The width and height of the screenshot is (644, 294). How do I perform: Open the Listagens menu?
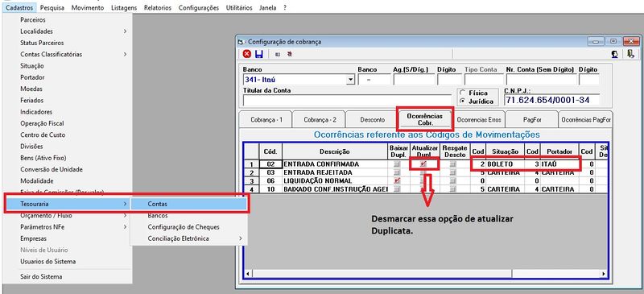click(124, 7)
